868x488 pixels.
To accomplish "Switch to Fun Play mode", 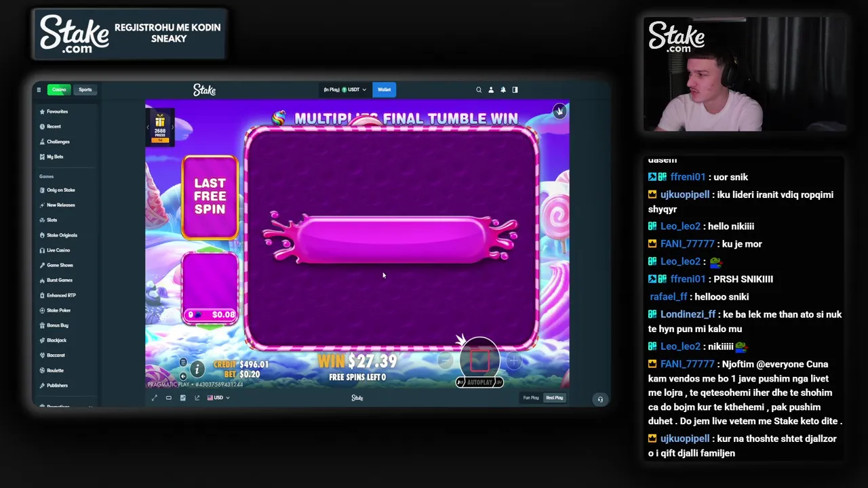I will pyautogui.click(x=531, y=398).
